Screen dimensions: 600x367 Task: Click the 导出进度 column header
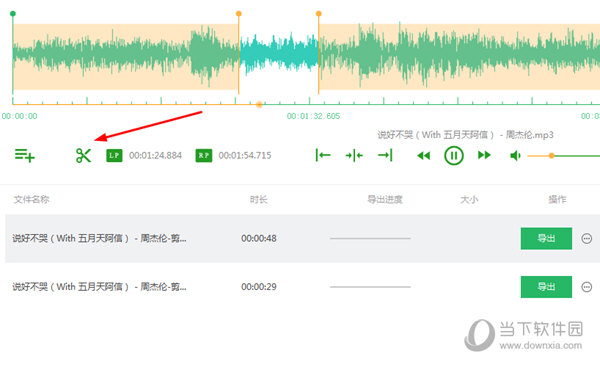click(385, 199)
